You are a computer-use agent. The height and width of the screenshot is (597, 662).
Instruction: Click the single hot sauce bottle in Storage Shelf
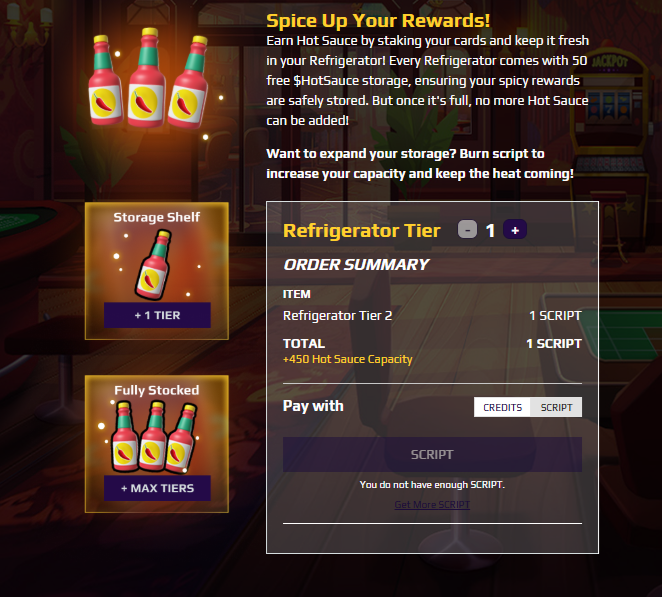point(153,265)
